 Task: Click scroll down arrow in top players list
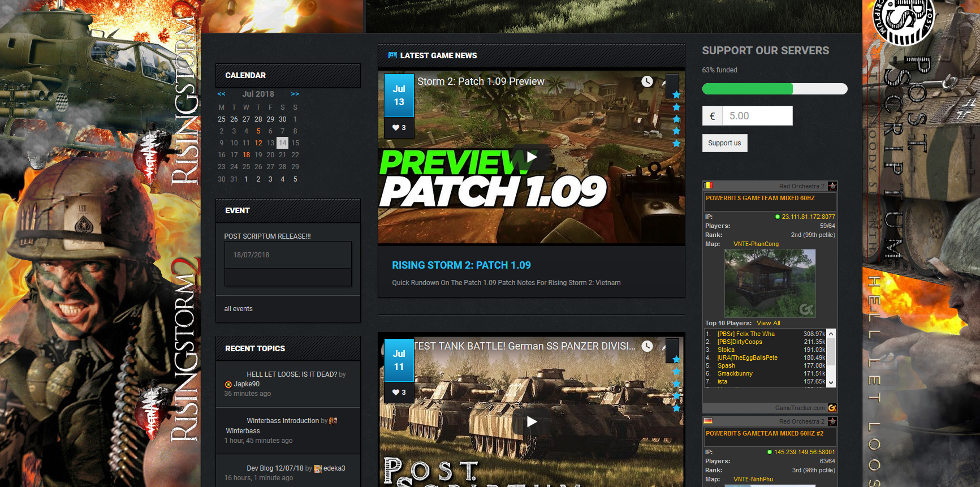click(x=831, y=383)
